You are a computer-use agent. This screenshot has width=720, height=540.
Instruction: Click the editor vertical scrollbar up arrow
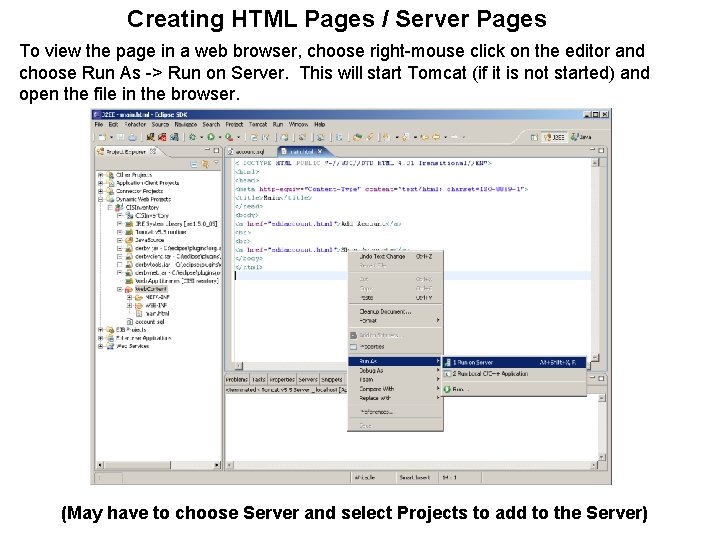(595, 163)
